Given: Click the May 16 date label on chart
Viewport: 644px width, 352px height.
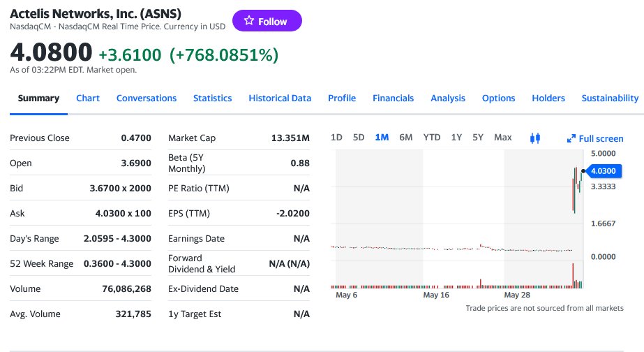Looking at the screenshot, I should (436, 295).
